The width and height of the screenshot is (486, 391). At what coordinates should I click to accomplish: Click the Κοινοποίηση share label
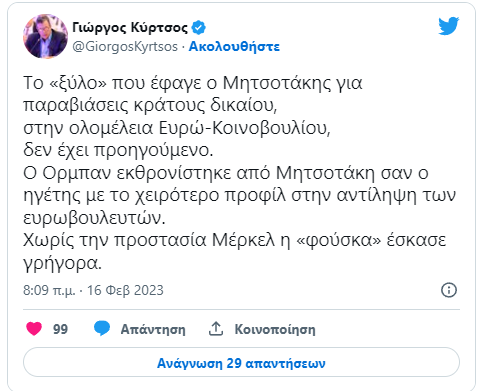point(275,329)
